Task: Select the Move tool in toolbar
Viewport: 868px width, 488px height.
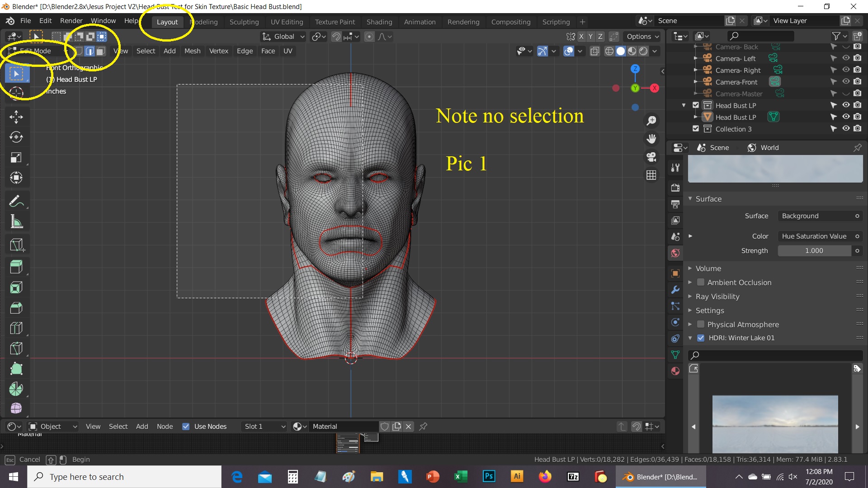Action: pyautogui.click(x=16, y=117)
